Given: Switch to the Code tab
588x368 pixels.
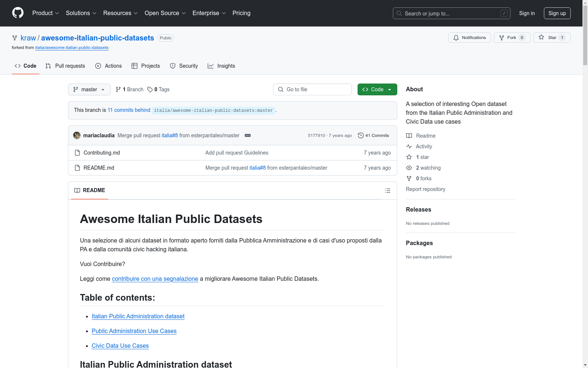Looking at the screenshot, I should click(26, 66).
